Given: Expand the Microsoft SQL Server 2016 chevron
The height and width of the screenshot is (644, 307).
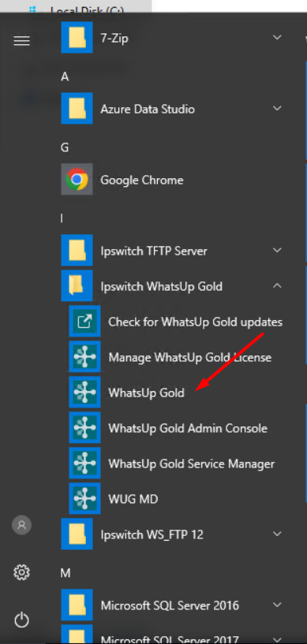Looking at the screenshot, I should pos(278,605).
